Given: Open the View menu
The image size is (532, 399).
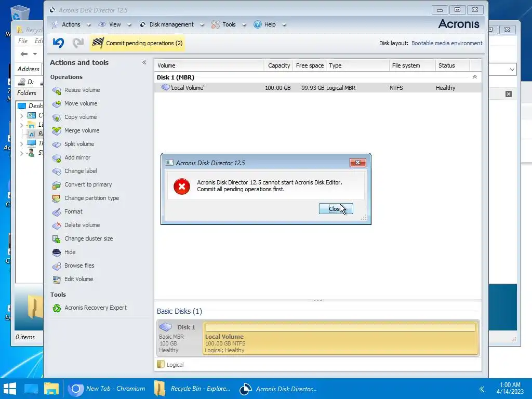Looking at the screenshot, I should click(115, 24).
